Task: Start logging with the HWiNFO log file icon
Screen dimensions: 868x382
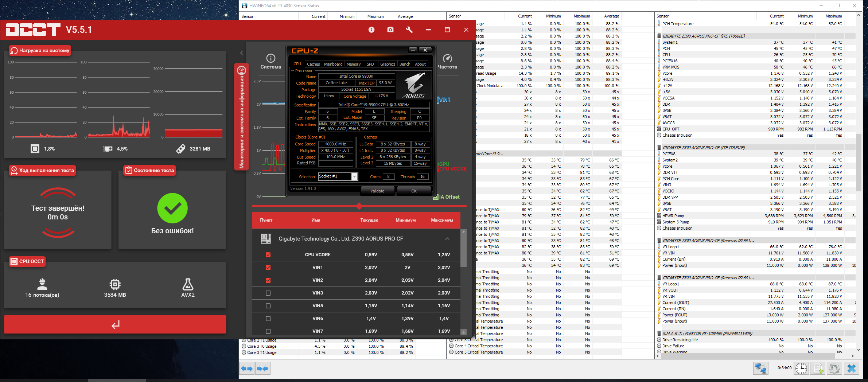Action: click(x=818, y=369)
